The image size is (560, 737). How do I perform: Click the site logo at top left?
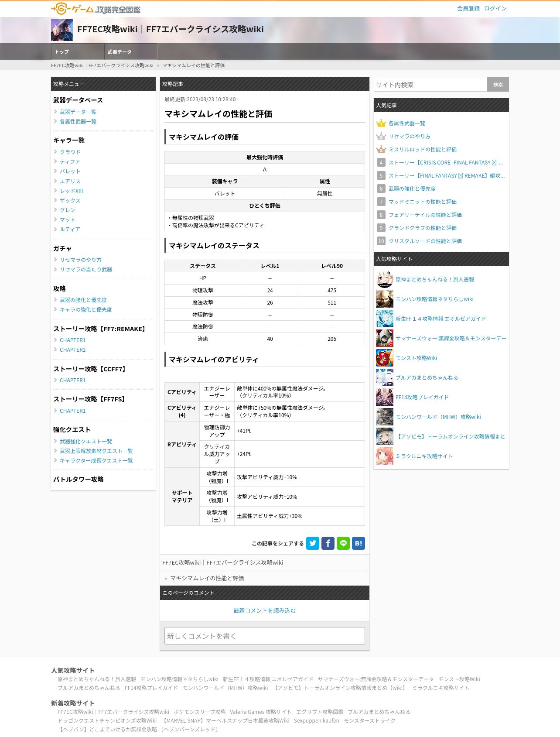click(96, 9)
